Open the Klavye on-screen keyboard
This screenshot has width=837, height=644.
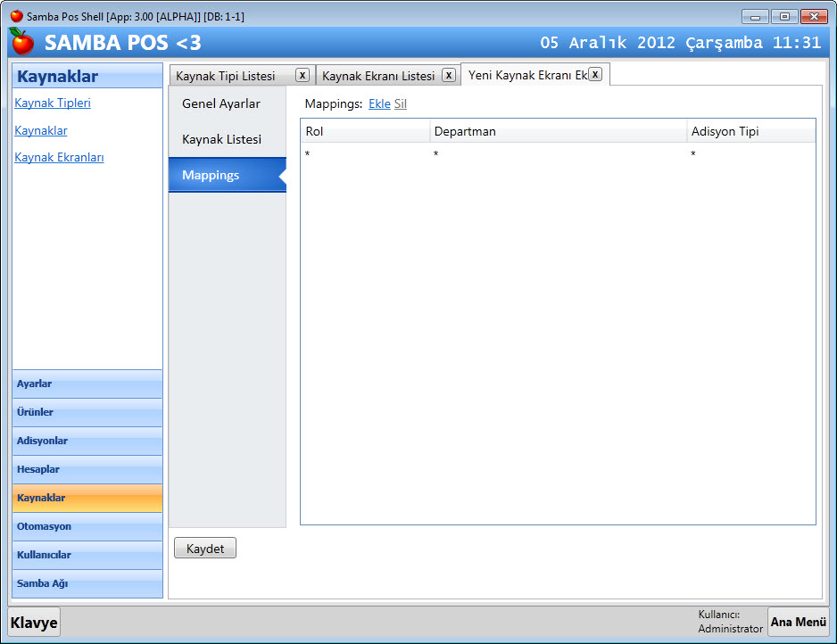point(34,623)
